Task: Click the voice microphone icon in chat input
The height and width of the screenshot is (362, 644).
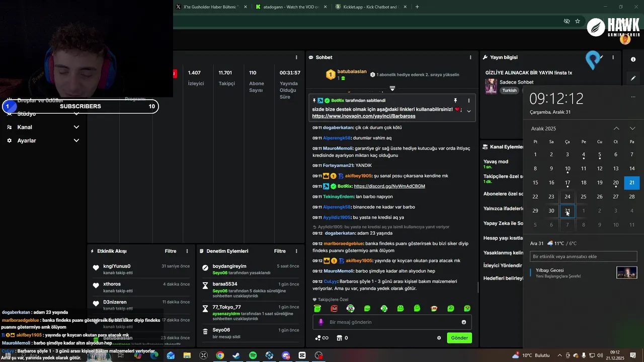Action: [321, 322]
